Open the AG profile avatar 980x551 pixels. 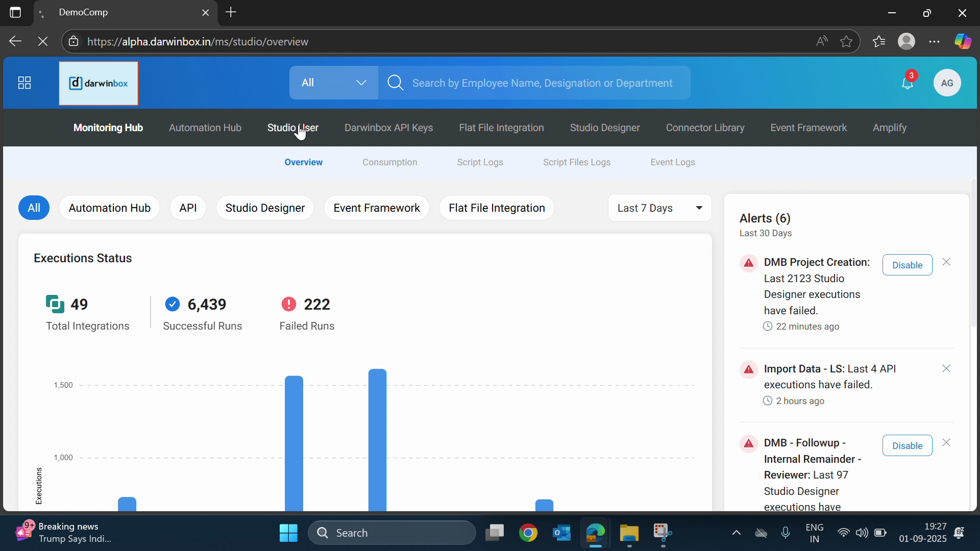tap(947, 83)
